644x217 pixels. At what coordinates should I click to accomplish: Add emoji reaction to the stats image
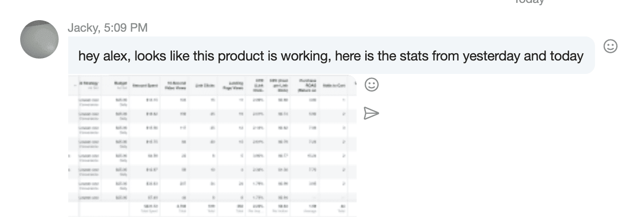372,85
